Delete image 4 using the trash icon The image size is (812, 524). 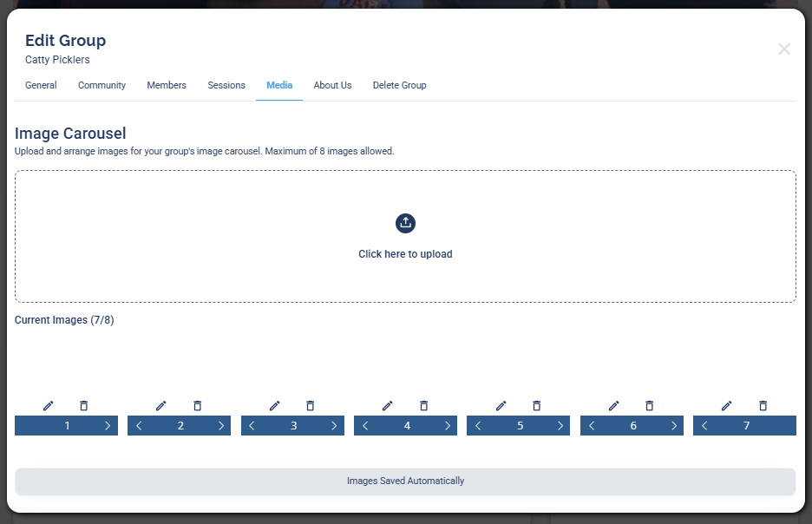pos(423,406)
